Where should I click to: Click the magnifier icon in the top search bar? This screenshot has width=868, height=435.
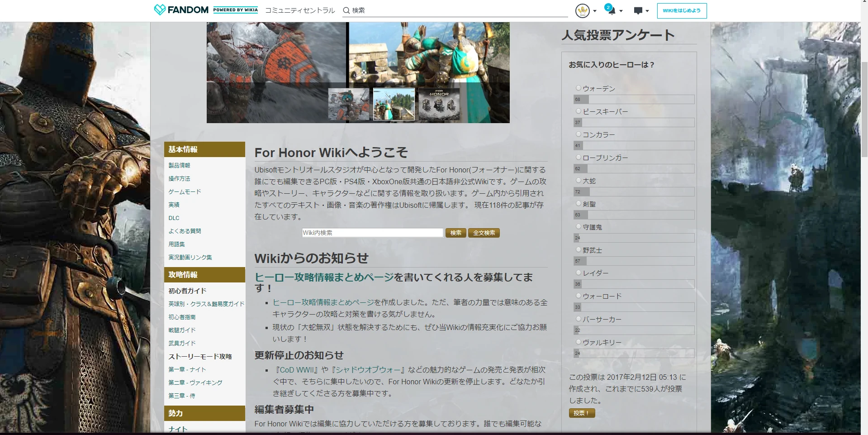(346, 10)
